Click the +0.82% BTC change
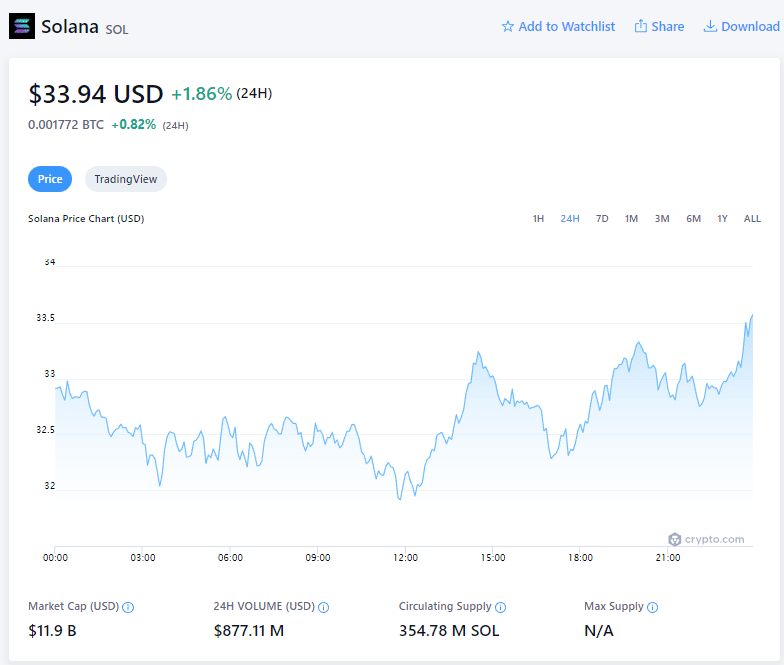784x665 pixels. [134, 124]
